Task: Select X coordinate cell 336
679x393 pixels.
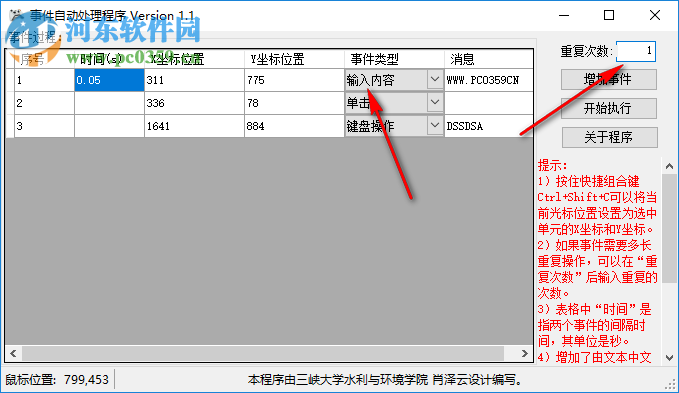Action: [194, 103]
